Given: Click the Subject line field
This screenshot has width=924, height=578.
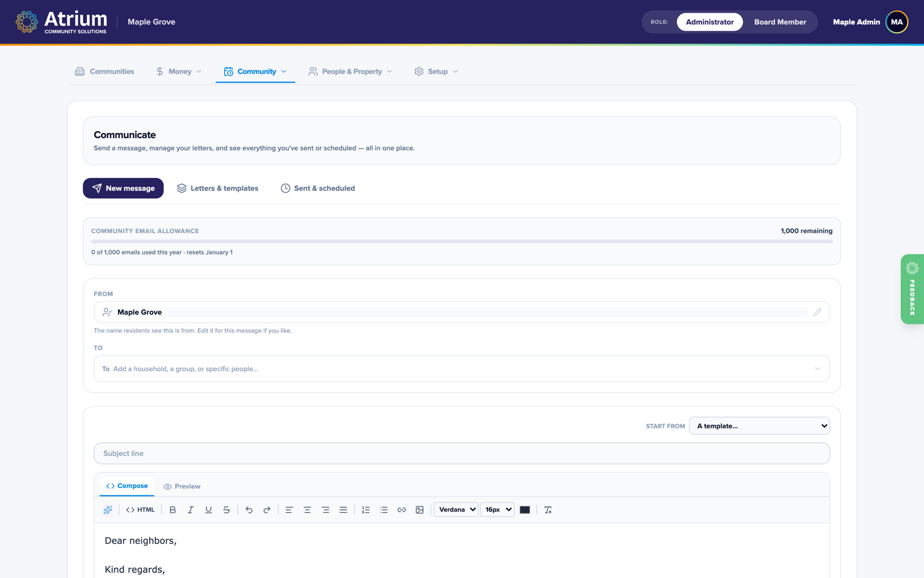Looking at the screenshot, I should 462,454.
